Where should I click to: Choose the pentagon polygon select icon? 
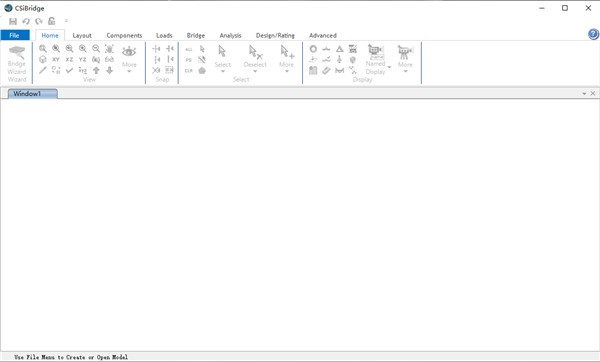[202, 70]
